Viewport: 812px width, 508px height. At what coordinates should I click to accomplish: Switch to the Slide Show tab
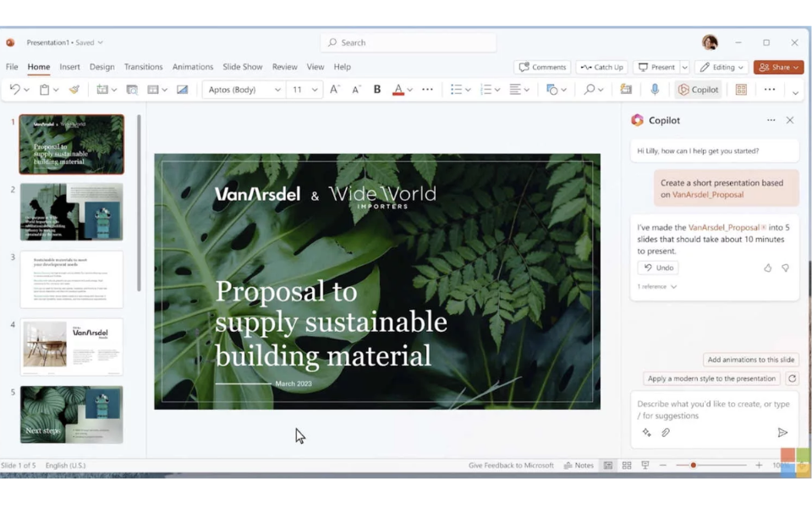tap(243, 67)
